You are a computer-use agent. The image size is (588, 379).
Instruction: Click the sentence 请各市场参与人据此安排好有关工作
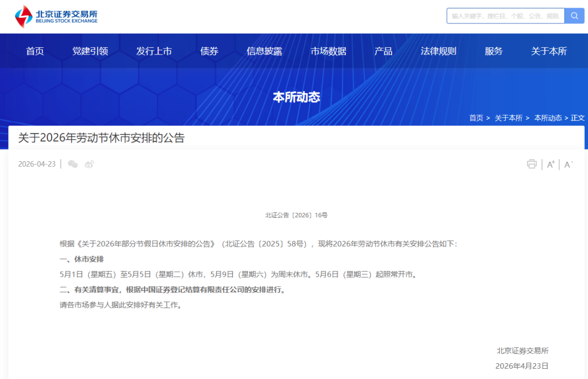tap(121, 305)
